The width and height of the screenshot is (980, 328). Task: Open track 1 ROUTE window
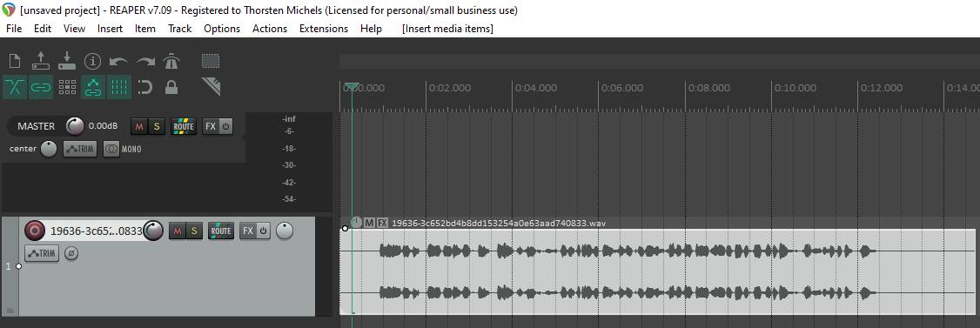coord(221,231)
